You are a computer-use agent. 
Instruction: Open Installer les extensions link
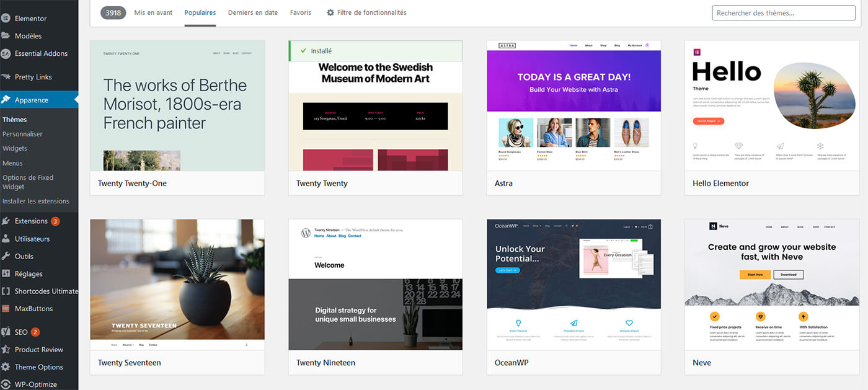point(36,201)
